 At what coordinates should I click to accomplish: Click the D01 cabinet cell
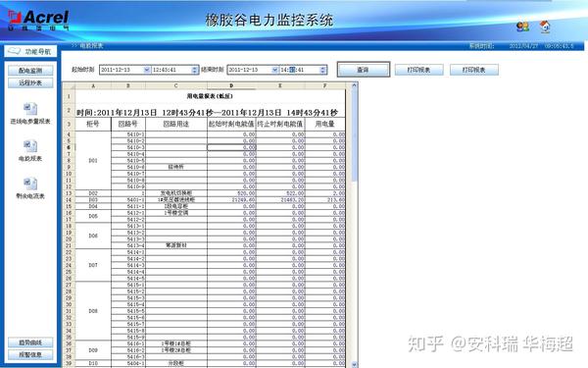[93, 160]
